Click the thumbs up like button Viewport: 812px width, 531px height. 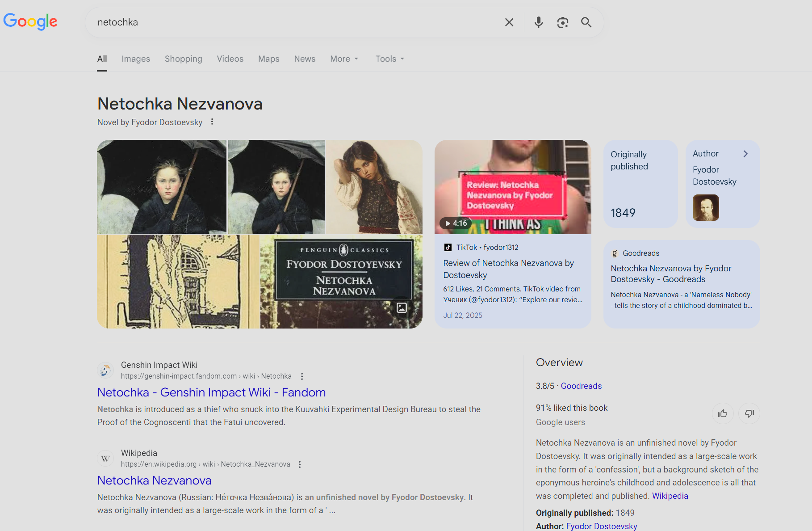(x=722, y=413)
